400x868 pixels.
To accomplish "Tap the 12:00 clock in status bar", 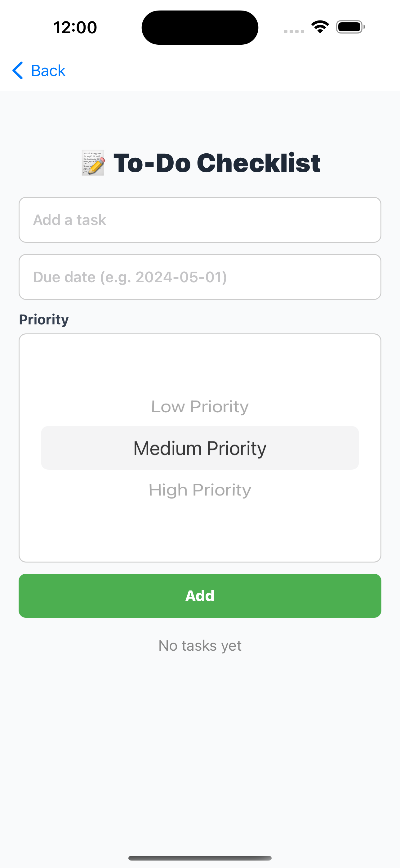I will [75, 27].
